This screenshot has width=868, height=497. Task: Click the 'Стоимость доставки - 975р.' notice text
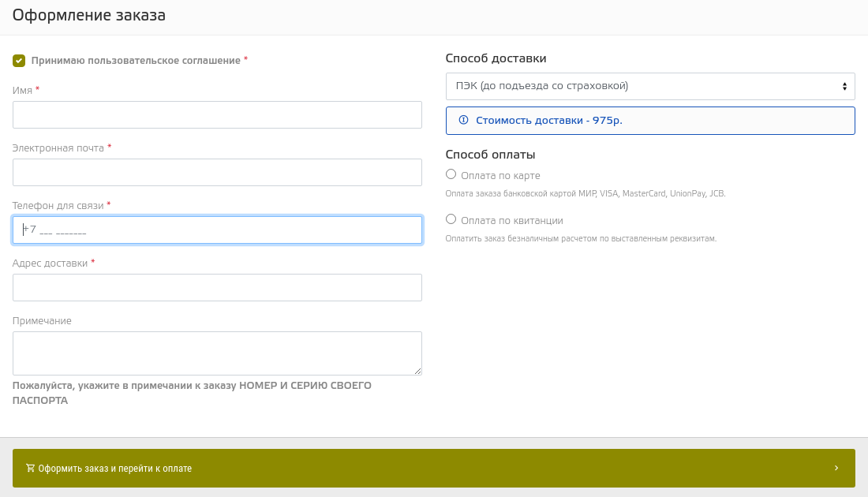549,121
